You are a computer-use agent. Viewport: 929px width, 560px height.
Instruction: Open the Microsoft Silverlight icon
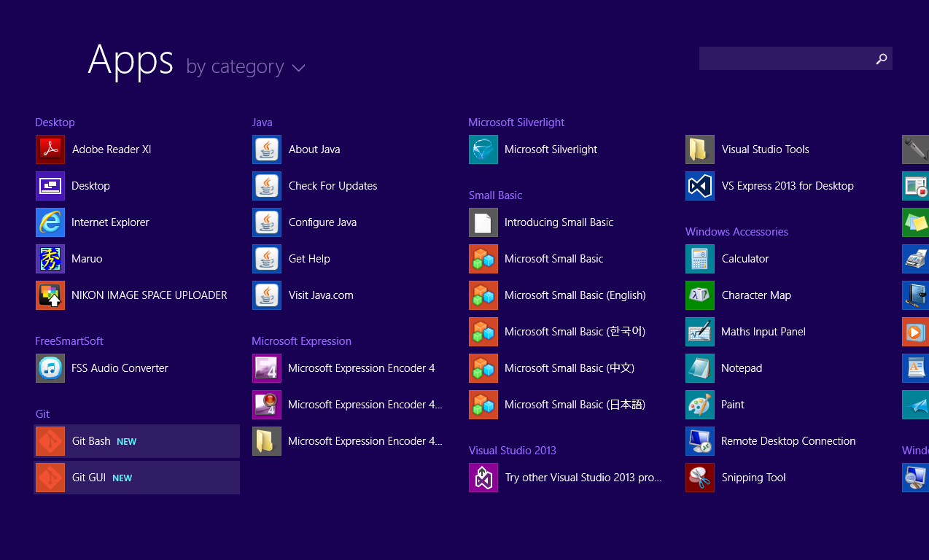click(x=483, y=149)
